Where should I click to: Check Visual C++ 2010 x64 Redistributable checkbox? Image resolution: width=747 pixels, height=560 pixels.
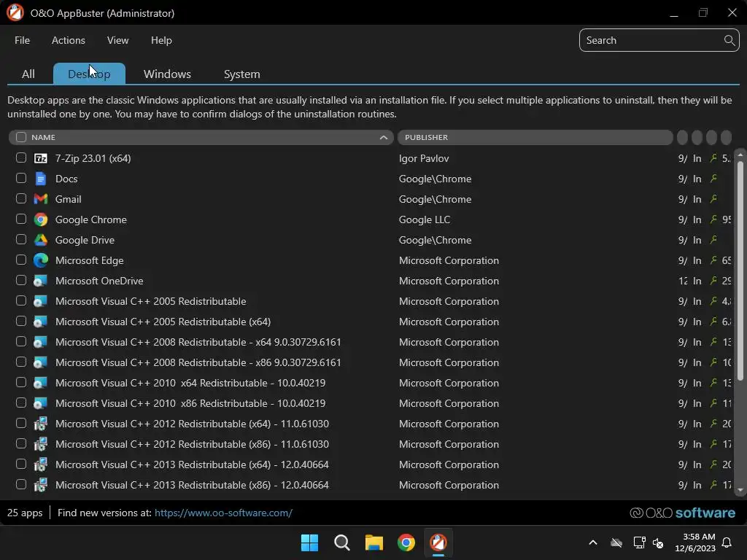coord(21,382)
